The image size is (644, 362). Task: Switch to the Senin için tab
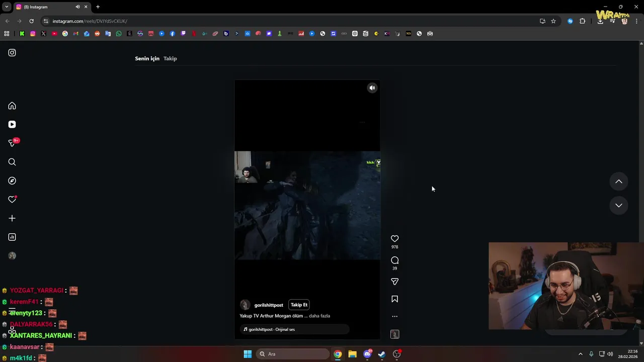click(x=147, y=58)
